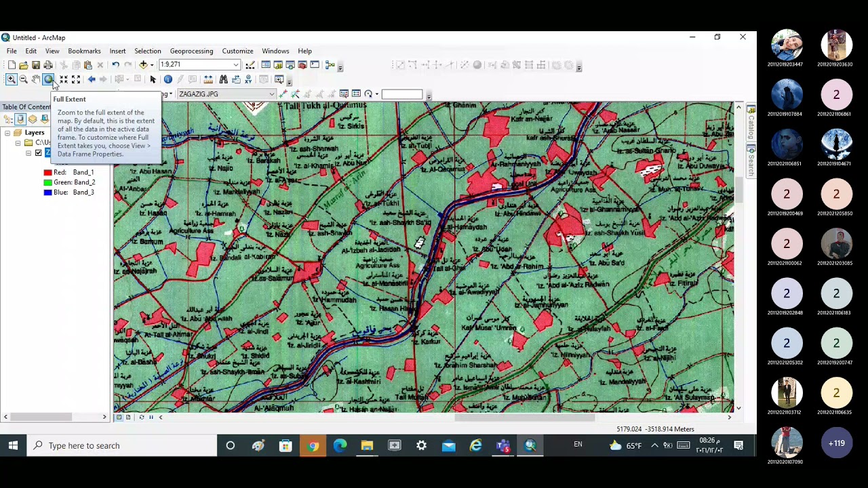Select the Zoom Out tool
Viewport: 868px width, 488px height.
tap(23, 79)
